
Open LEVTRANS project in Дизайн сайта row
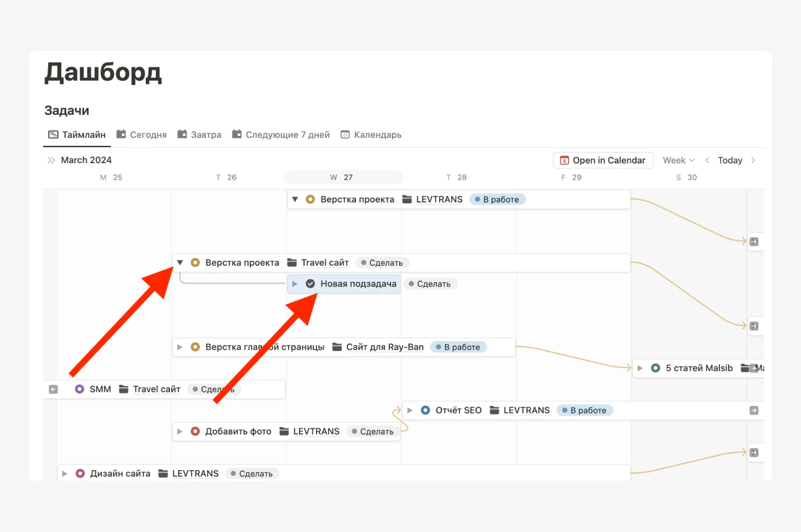click(x=195, y=473)
